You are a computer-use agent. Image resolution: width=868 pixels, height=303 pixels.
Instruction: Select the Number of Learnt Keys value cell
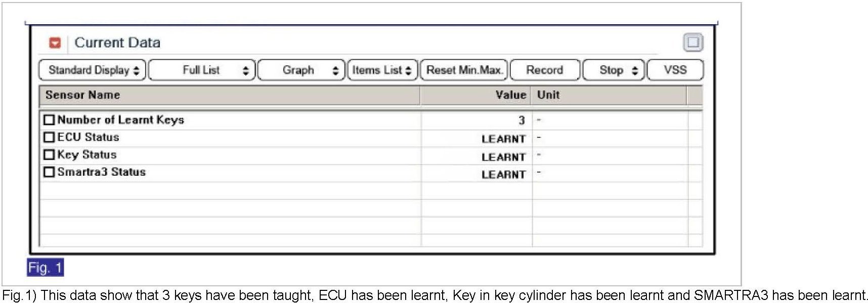click(476, 120)
